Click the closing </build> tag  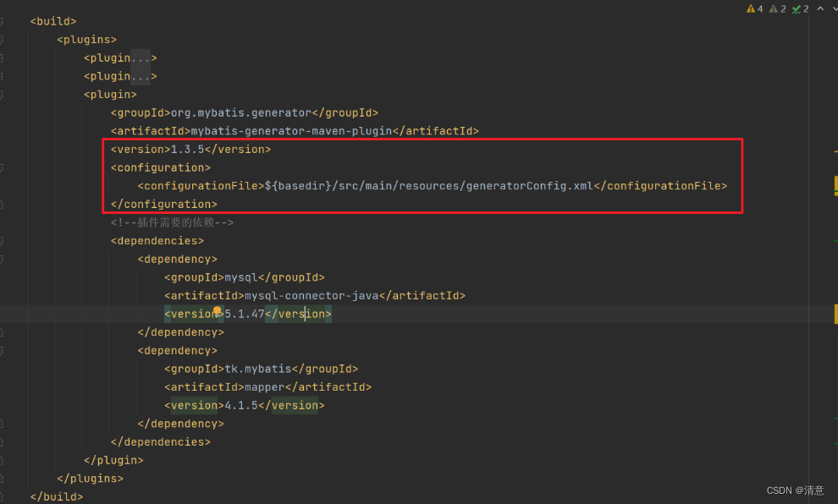click(57, 496)
